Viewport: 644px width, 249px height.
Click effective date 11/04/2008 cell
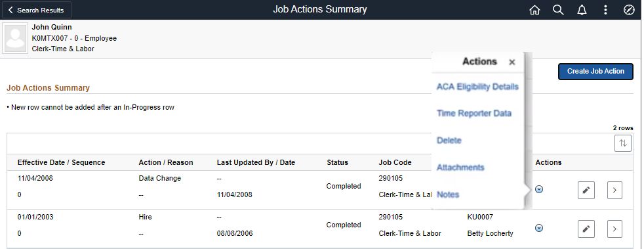(35, 178)
